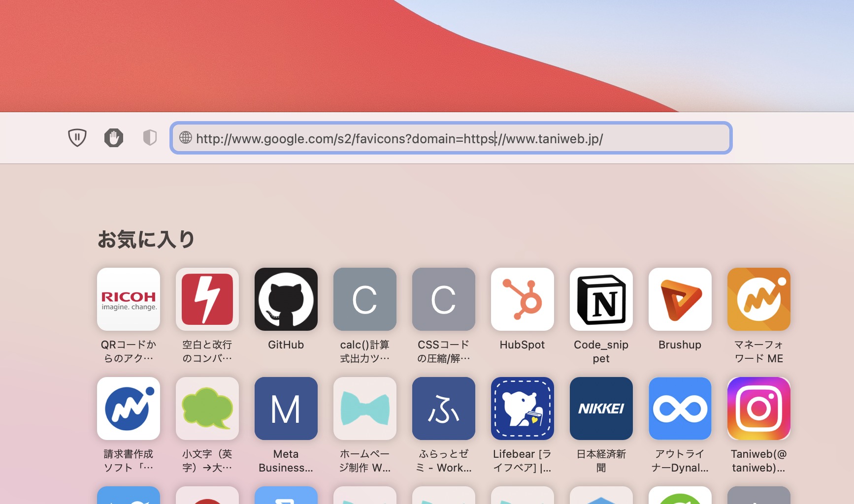Click the globe icon in the address bar
Screen dimensions: 854x504
pos(185,138)
